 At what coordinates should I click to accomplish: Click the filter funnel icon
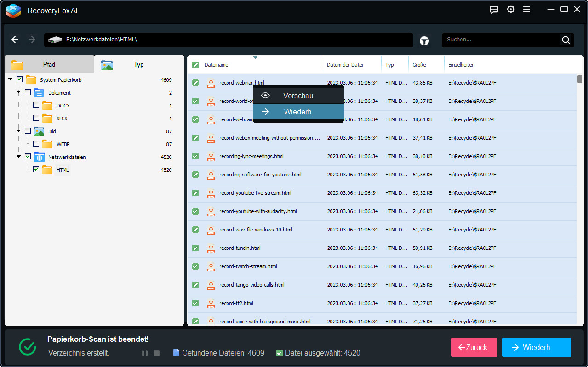click(x=424, y=41)
